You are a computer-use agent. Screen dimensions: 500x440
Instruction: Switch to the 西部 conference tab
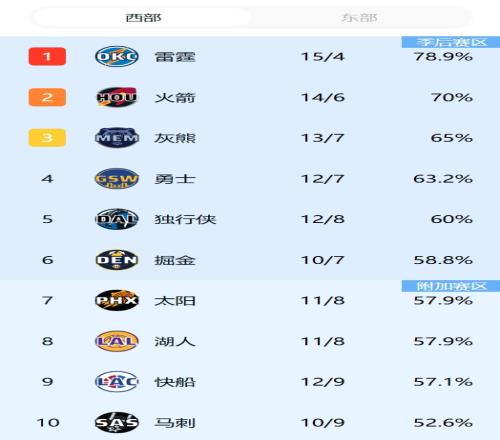click(x=142, y=17)
